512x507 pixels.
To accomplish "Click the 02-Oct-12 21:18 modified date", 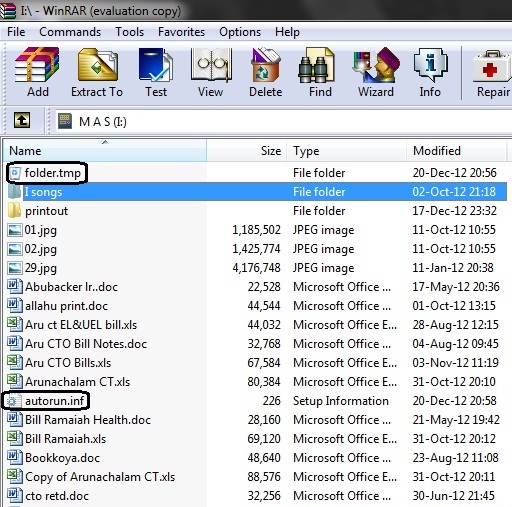I will 454,192.
